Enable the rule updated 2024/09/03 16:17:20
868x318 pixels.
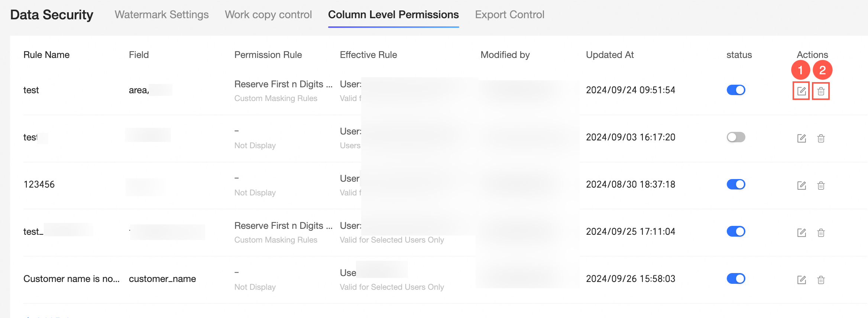point(736,137)
